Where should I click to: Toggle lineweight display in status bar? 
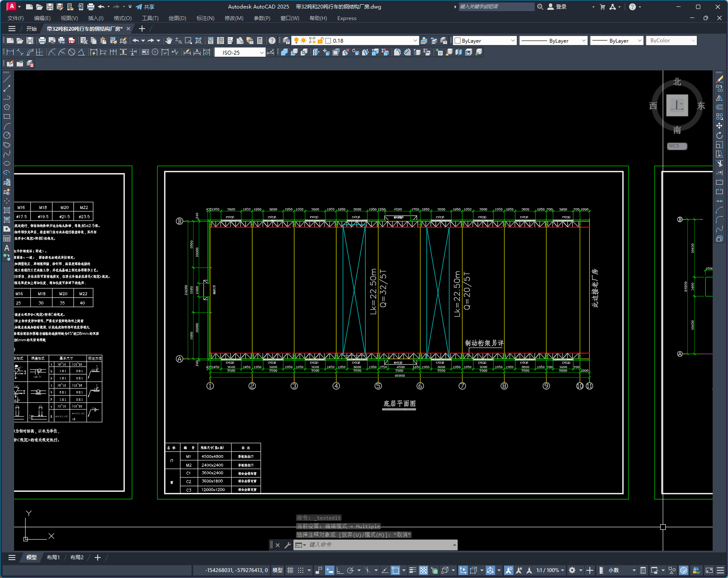412,570
